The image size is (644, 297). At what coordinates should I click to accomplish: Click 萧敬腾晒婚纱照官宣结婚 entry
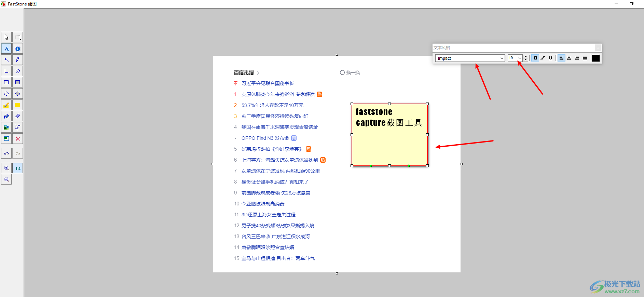(268, 247)
